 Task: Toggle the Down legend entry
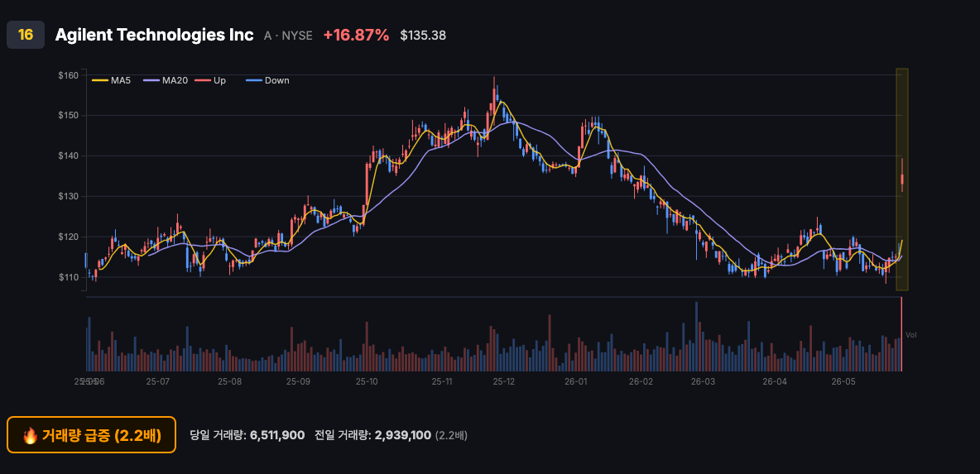[267, 80]
